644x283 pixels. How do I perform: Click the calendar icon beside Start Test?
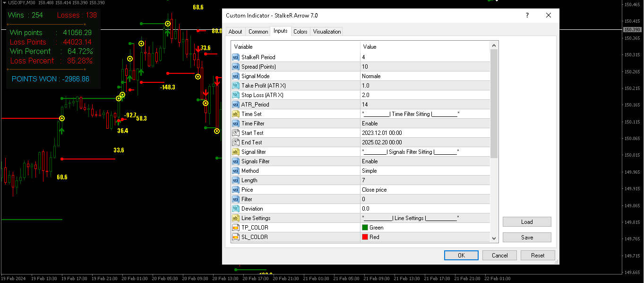click(x=235, y=133)
